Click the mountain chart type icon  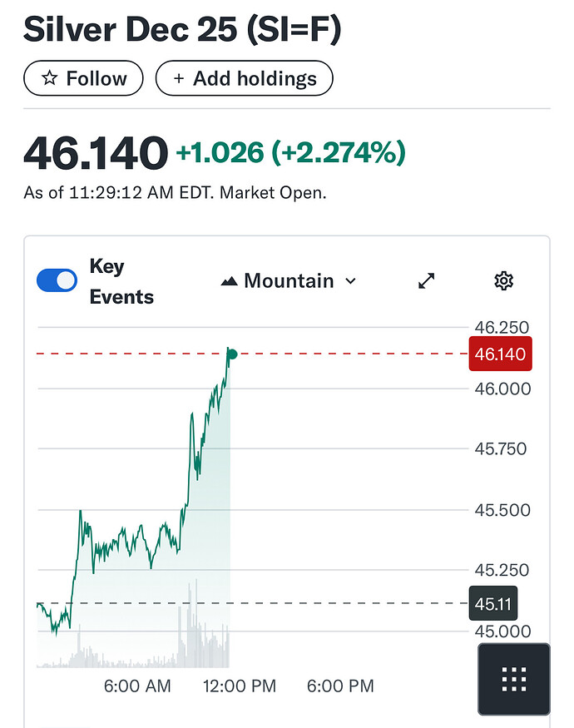pyautogui.click(x=230, y=282)
